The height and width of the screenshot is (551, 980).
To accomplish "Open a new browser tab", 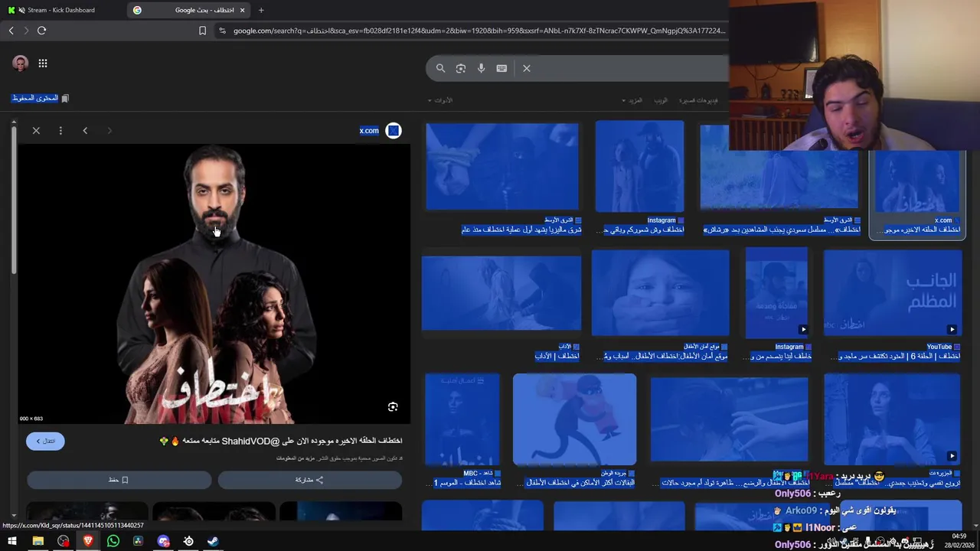I will click(261, 10).
